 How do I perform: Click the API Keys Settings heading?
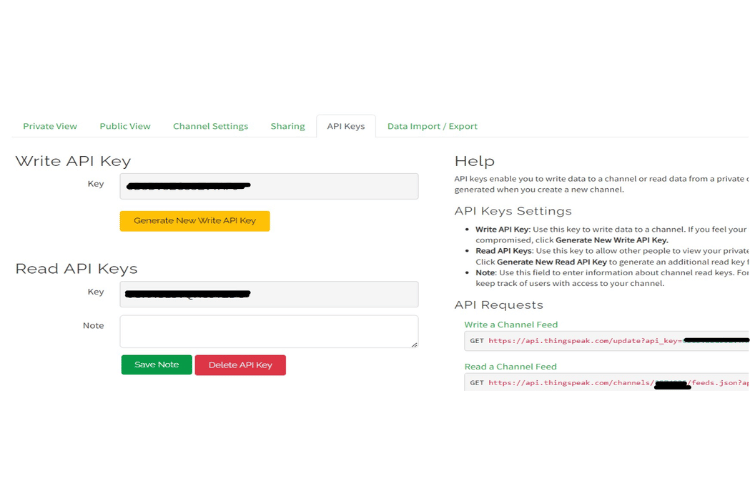coord(513,211)
